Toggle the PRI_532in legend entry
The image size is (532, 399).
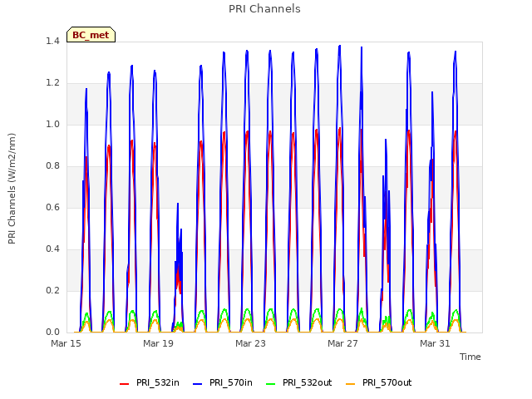[150, 382]
